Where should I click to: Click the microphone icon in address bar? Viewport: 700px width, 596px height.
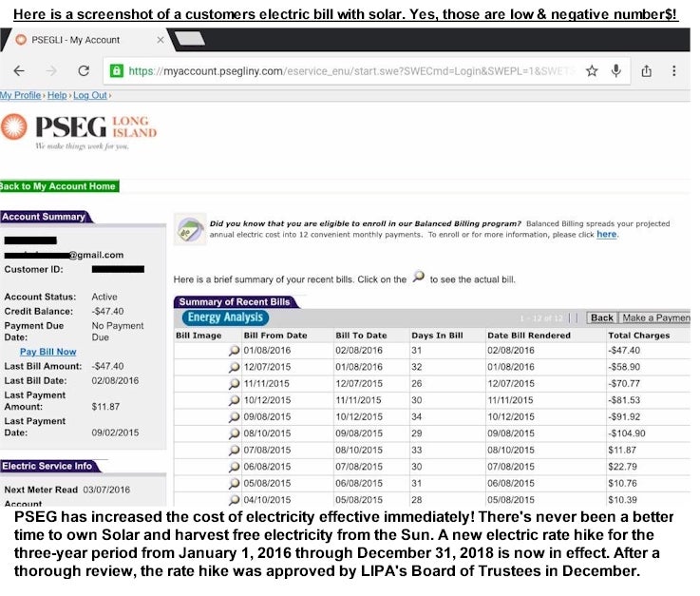616,71
